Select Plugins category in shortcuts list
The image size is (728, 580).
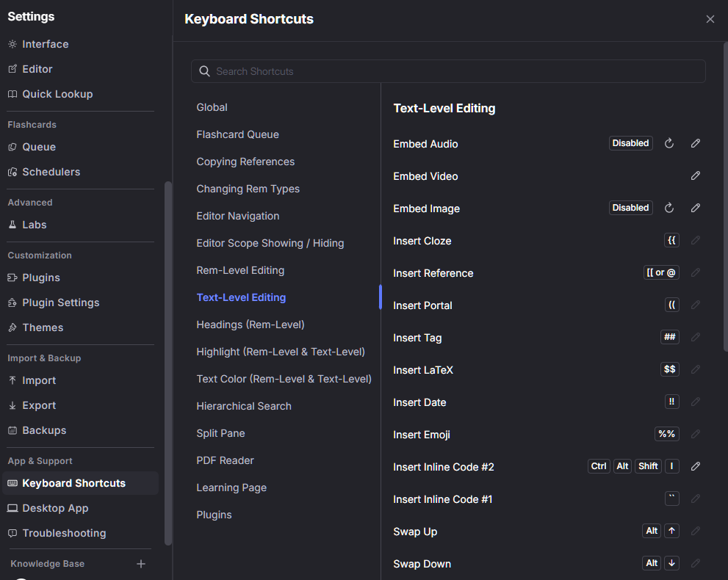click(214, 515)
